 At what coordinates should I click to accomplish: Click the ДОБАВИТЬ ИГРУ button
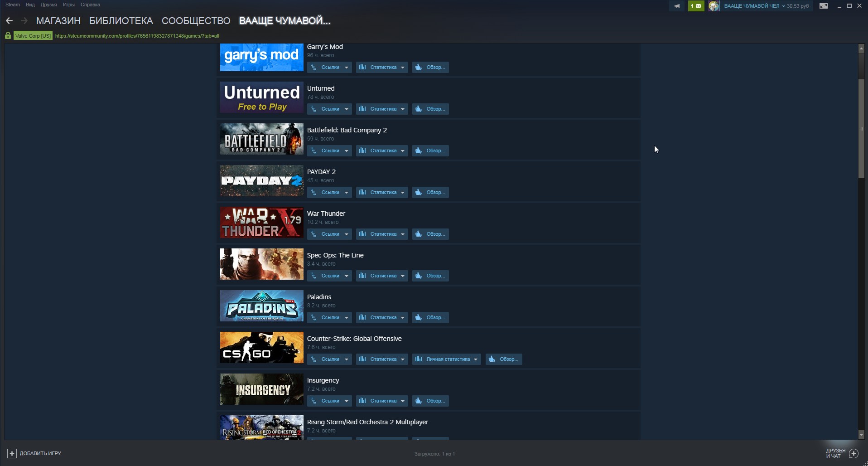click(34, 453)
